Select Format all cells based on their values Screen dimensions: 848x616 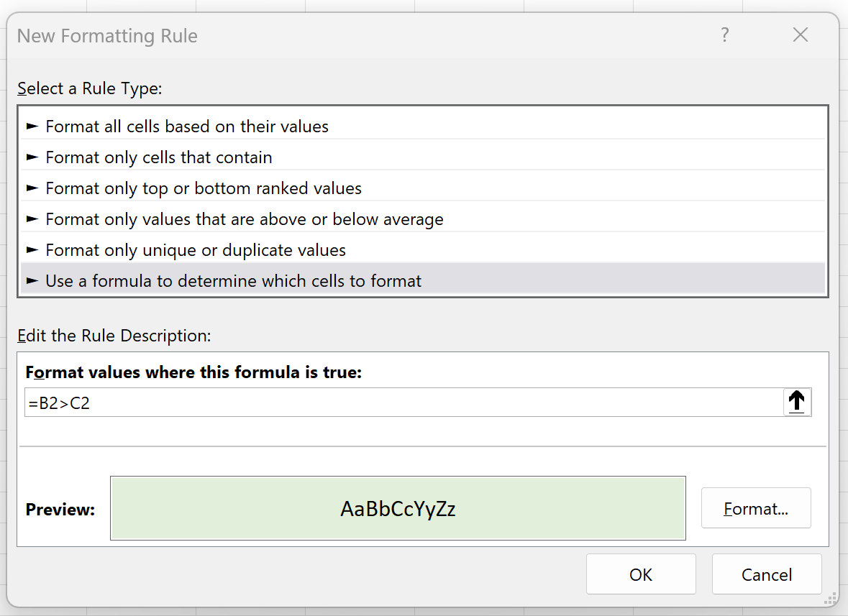(422, 127)
